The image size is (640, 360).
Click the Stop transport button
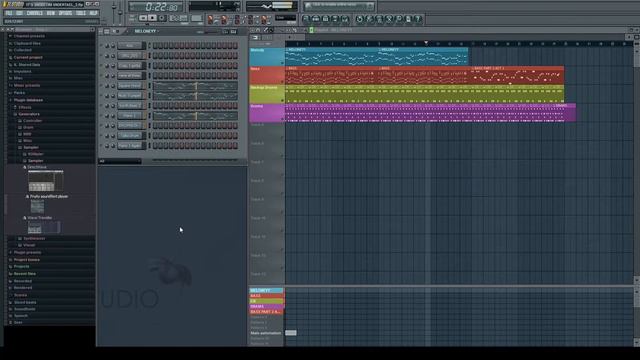pos(152,18)
